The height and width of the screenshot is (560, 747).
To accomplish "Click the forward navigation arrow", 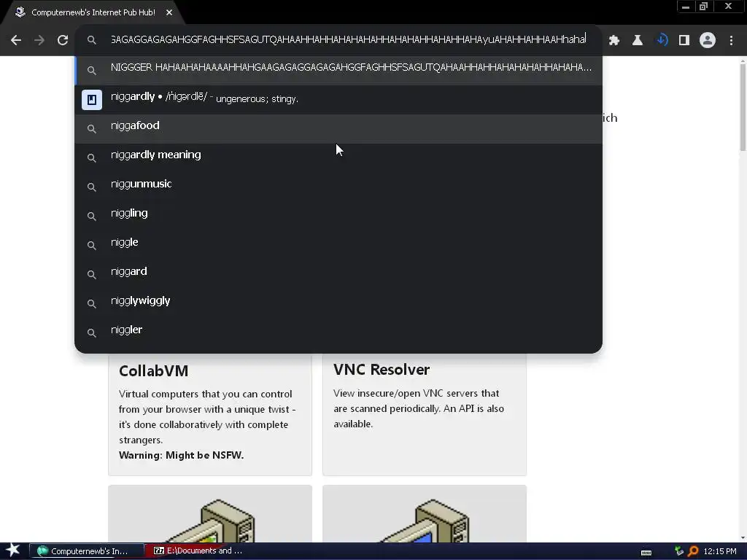I will pos(39,40).
